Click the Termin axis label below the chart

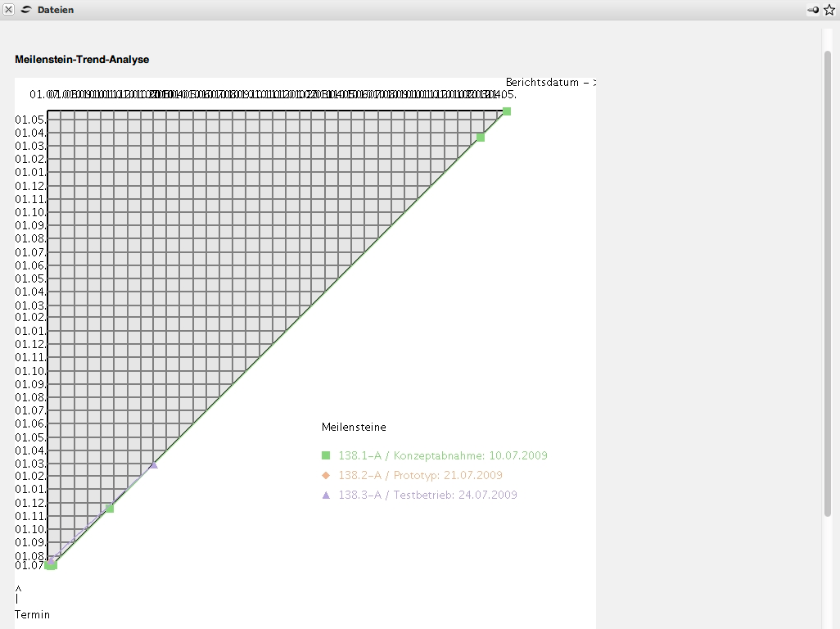click(32, 614)
